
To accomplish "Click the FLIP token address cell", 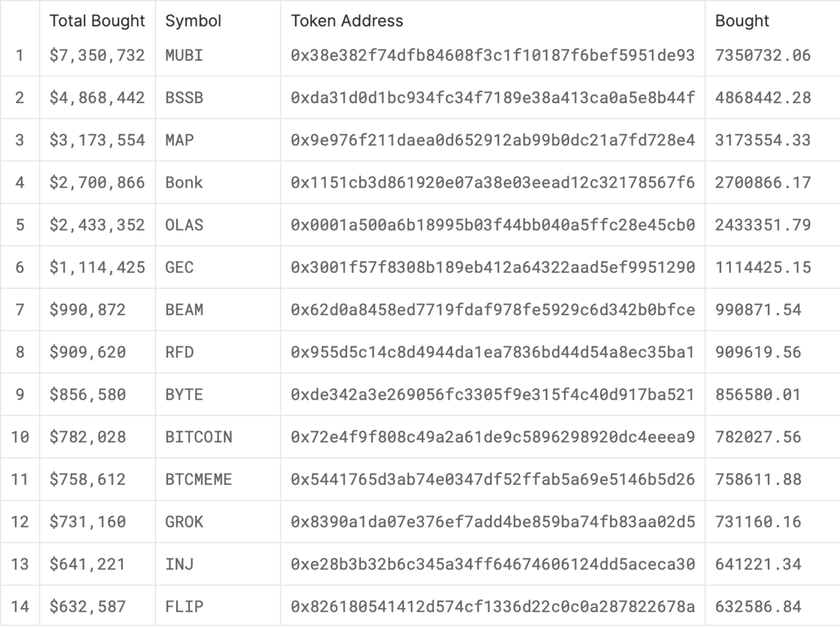I will click(x=493, y=607).
